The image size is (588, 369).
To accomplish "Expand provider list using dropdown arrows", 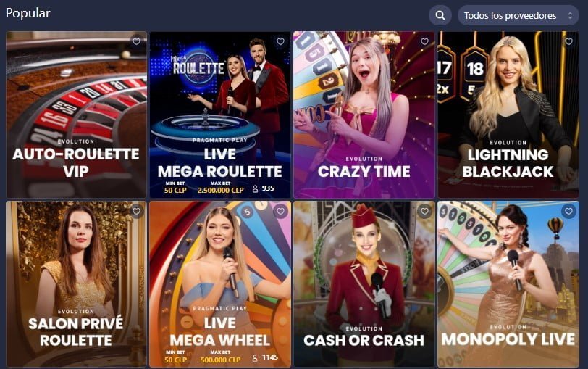I will [570, 15].
